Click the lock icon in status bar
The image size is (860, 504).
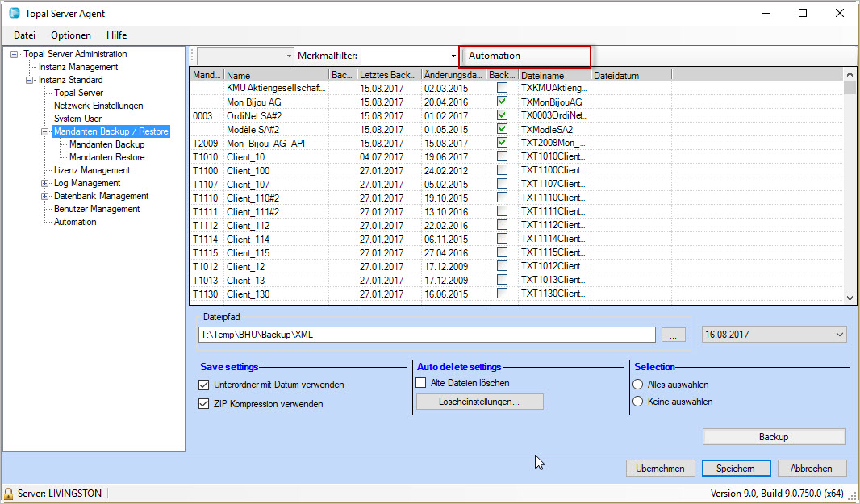9,494
